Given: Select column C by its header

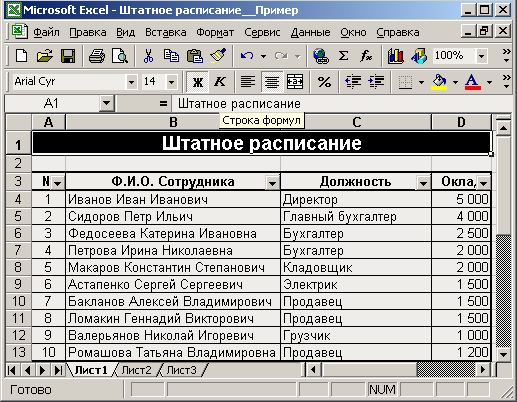Looking at the screenshot, I should tap(356, 122).
